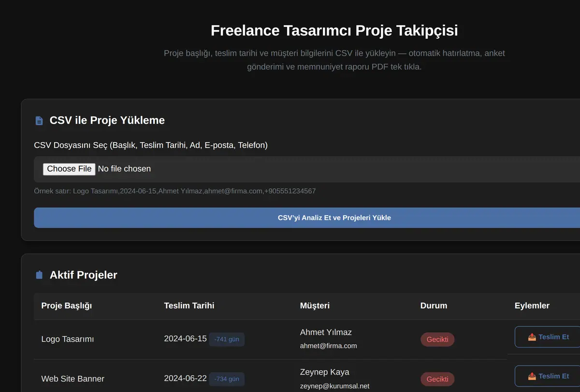Image resolution: width=580 pixels, height=392 pixels.
Task: Click the document icon beside CSV ile Proje Yükleme
Action: pos(39,120)
